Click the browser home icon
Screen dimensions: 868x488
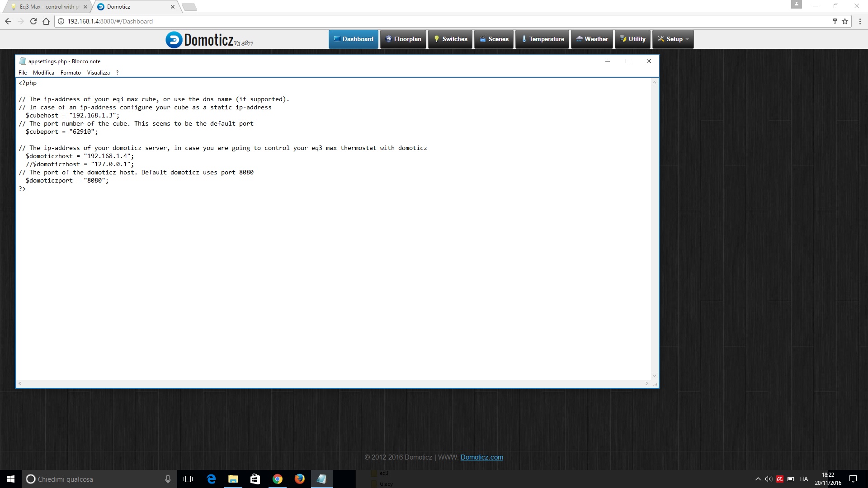click(46, 21)
